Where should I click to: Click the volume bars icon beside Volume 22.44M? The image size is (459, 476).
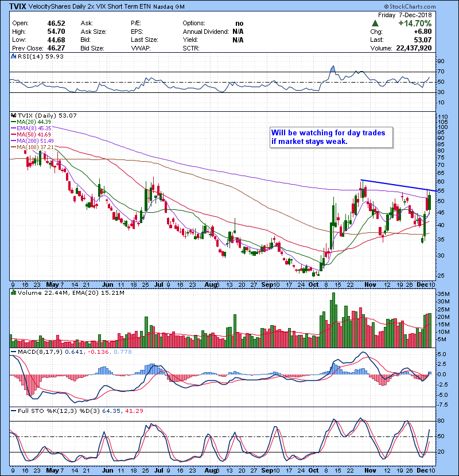(13, 292)
